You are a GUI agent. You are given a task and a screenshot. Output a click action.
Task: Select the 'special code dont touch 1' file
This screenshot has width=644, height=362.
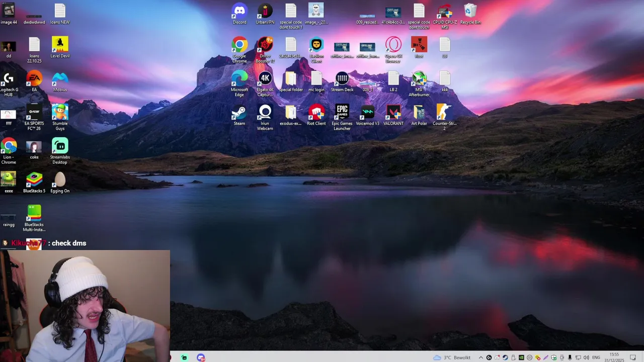tap(291, 16)
